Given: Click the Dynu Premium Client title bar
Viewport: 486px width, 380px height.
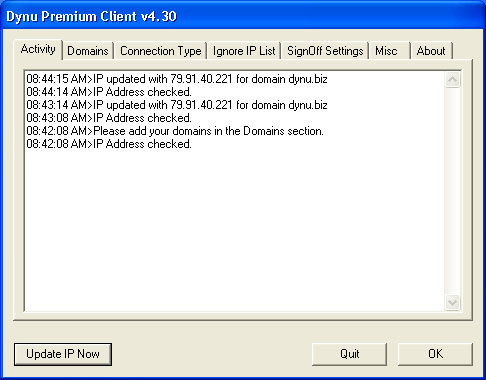Looking at the screenshot, I should tap(243, 16).
